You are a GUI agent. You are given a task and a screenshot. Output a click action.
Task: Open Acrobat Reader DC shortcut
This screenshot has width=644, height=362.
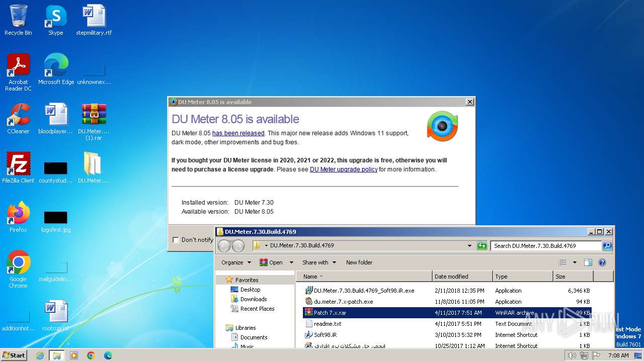18,73
